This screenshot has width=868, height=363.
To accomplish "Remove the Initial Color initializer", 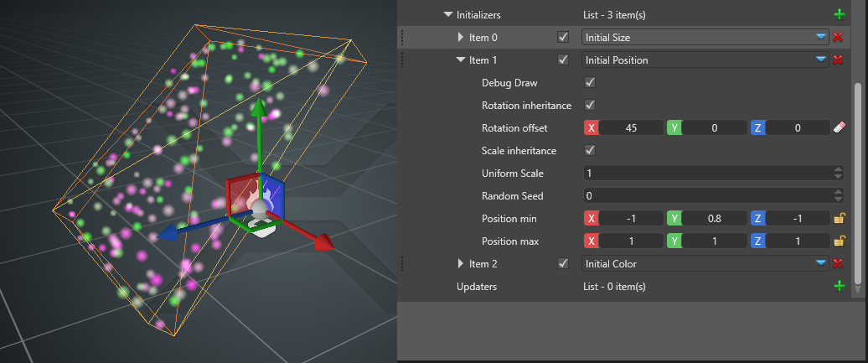I will [x=837, y=264].
